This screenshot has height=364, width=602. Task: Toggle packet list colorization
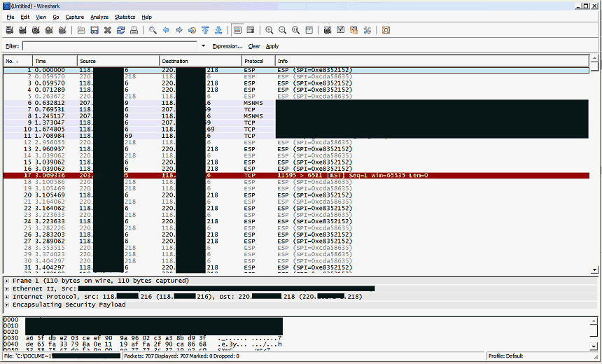tap(238, 30)
